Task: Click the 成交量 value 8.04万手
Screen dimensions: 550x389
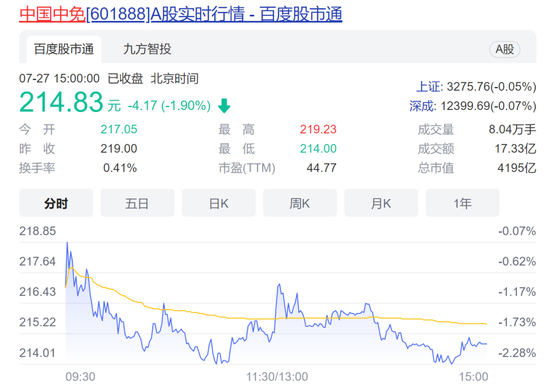Action: (512, 129)
